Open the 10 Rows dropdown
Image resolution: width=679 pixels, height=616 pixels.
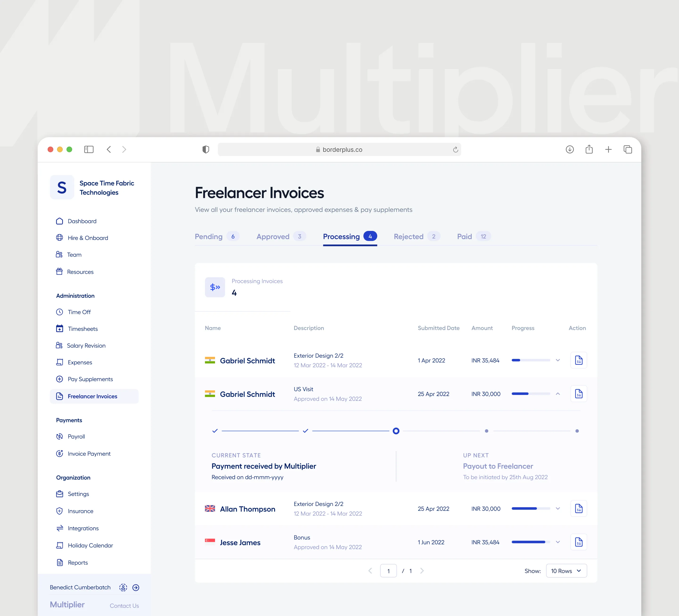(566, 571)
